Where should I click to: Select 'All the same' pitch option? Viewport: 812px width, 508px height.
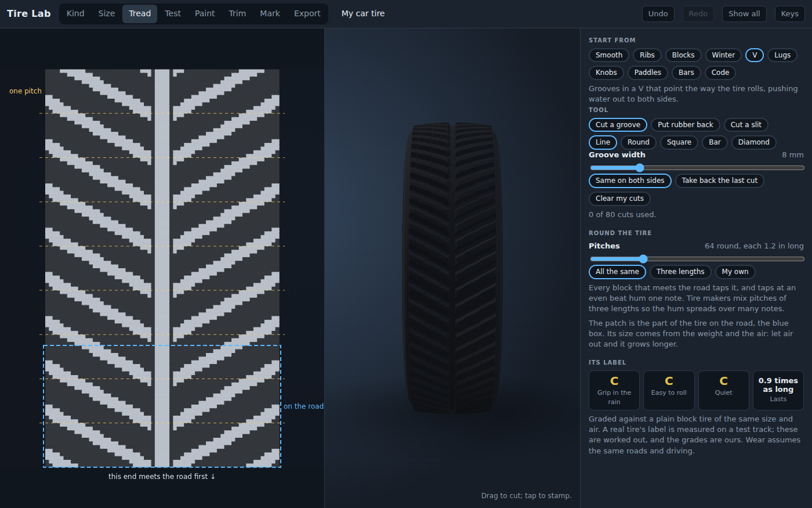point(617,272)
